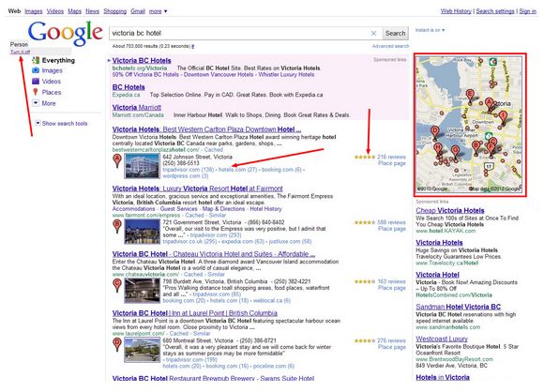Open the 'Hotels in Victoria' ad
Screen dimensions: 544x392
coord(443,377)
